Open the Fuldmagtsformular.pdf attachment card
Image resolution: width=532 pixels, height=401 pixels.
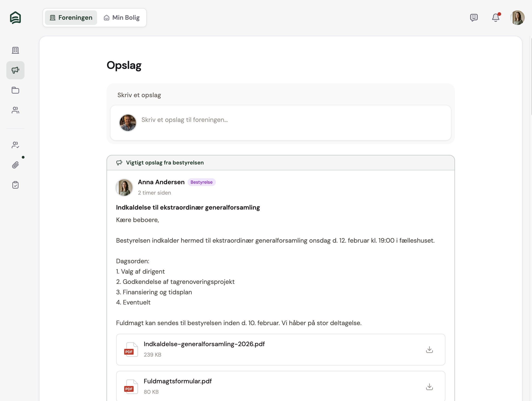pyautogui.click(x=265, y=386)
